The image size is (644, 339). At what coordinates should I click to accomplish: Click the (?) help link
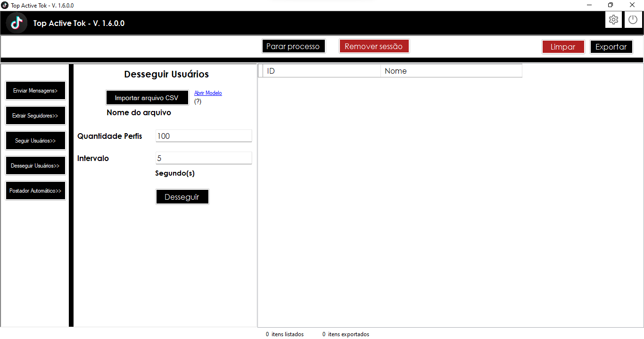(x=198, y=101)
